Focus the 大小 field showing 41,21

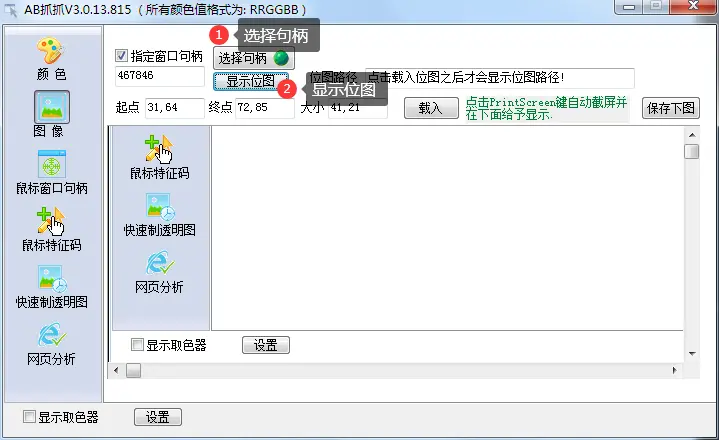click(x=358, y=108)
